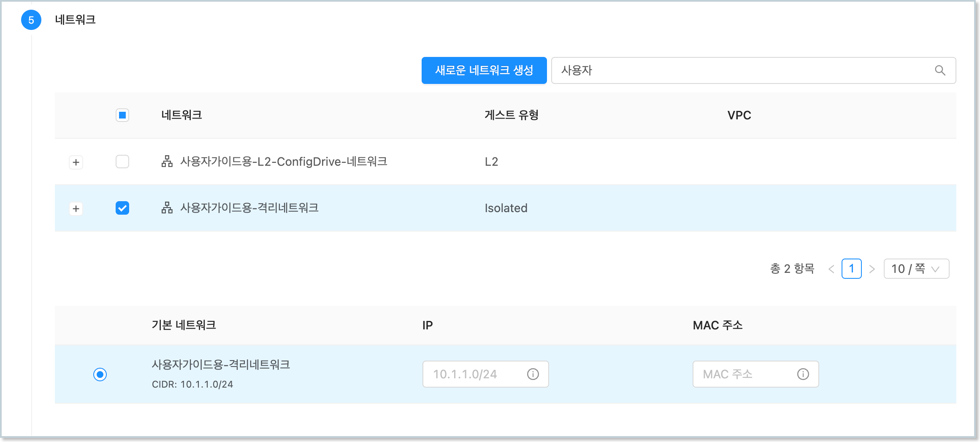The width and height of the screenshot is (980, 442).
Task: Select 격리네트워크 as default network radio
Action: click(100, 375)
